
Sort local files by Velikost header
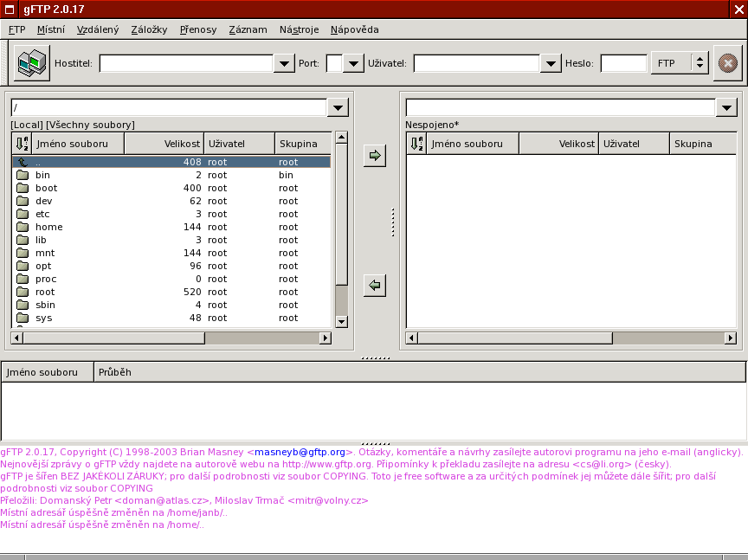click(164, 144)
